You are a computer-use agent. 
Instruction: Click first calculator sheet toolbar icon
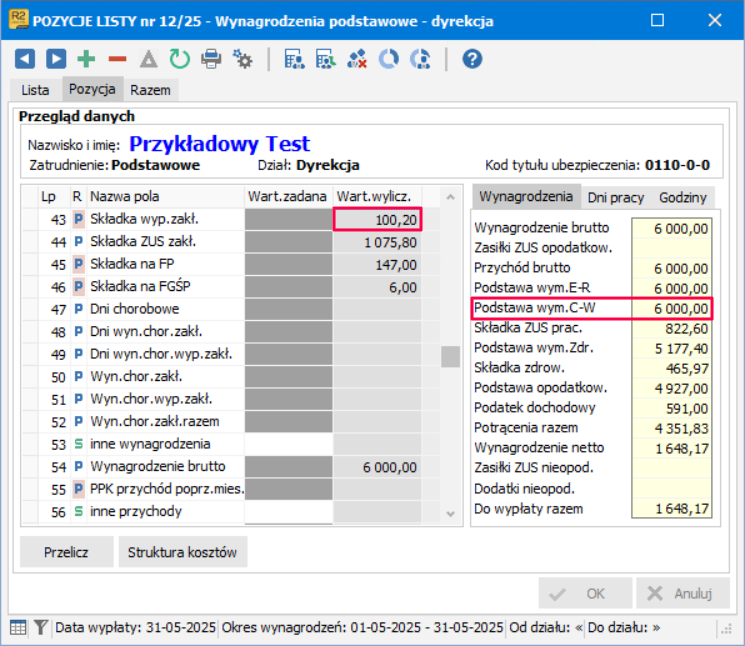click(295, 59)
